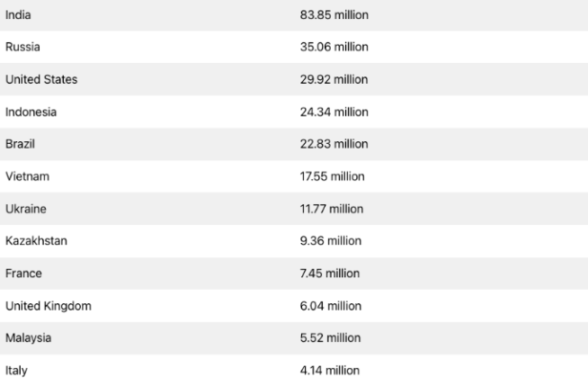
Task: Select the 83.85 million value
Action: (x=334, y=14)
